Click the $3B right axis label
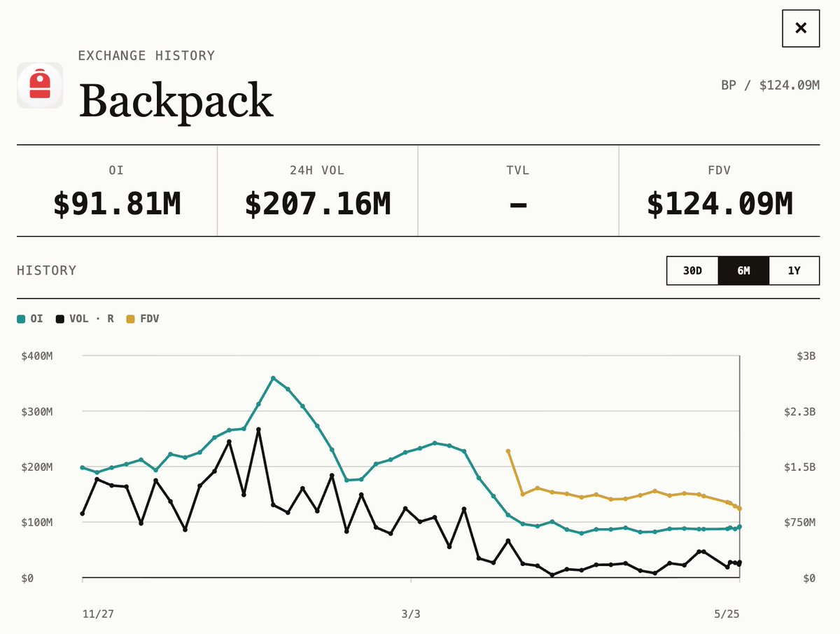Screen dimensions: 840x634 [806, 356]
